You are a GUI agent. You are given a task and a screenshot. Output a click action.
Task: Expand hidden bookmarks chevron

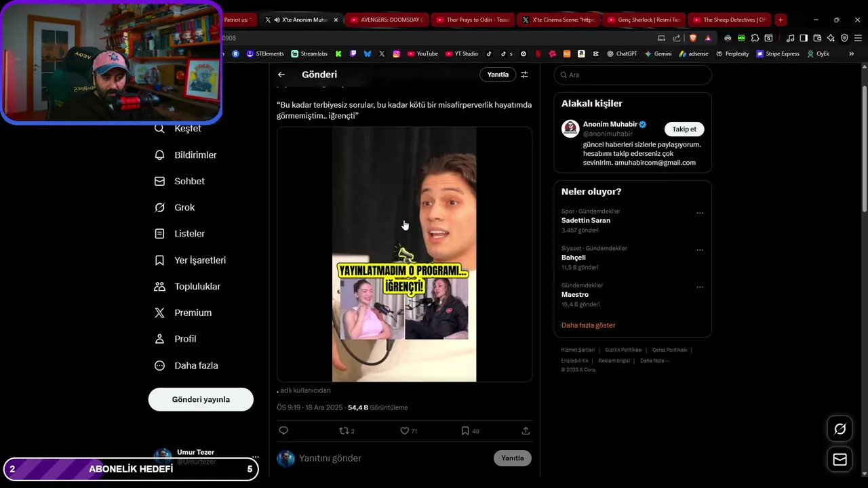tap(852, 54)
